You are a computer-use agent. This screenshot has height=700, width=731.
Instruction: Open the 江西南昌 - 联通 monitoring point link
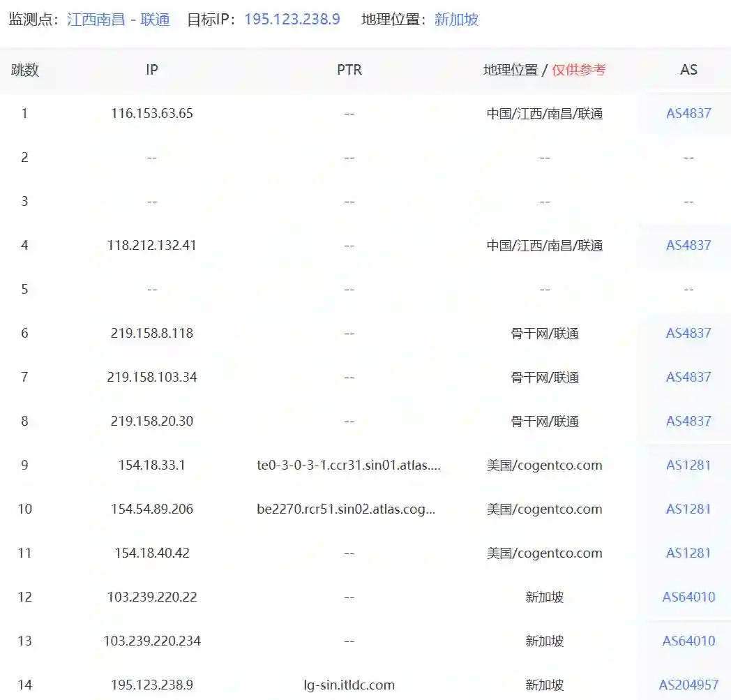(120, 20)
